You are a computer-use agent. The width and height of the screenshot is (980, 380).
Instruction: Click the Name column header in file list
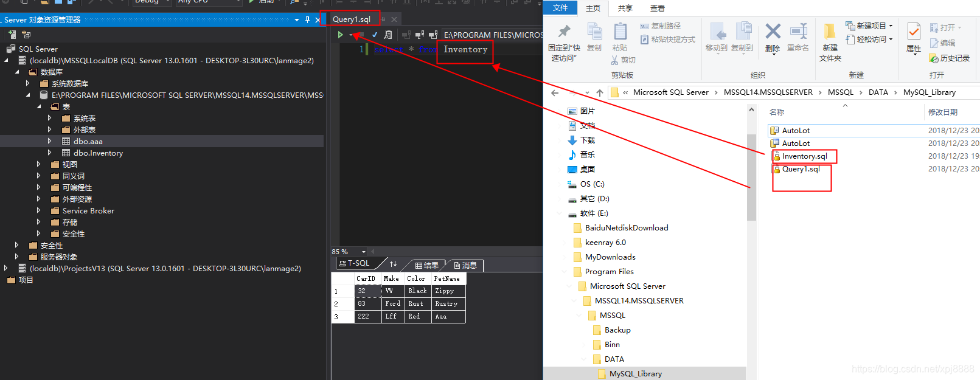point(777,112)
